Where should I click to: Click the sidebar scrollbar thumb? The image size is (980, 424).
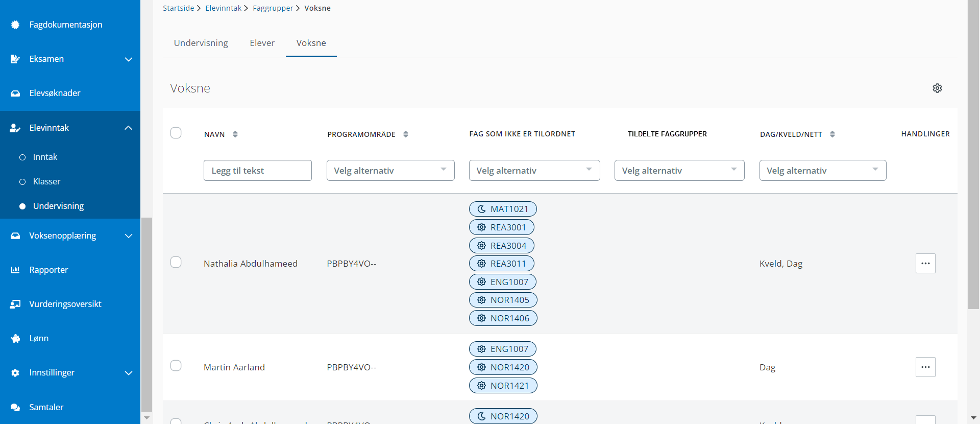point(147,314)
